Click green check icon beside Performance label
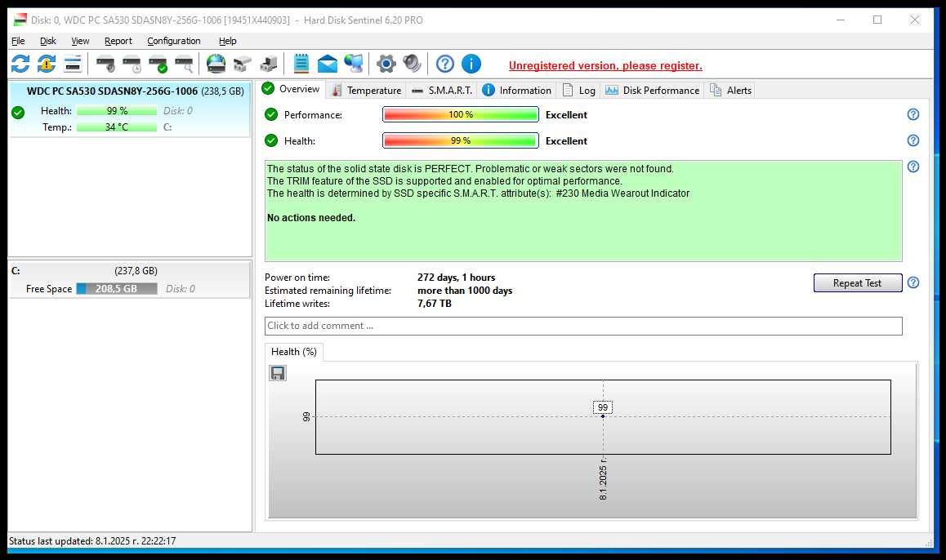946x560 pixels. 271,114
